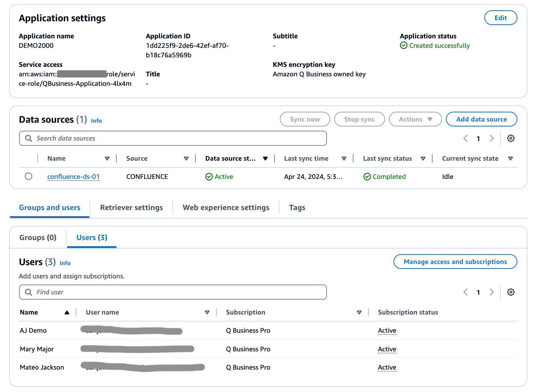536x392 pixels.
Task: Go to previous page of data sources
Action: 465,138
